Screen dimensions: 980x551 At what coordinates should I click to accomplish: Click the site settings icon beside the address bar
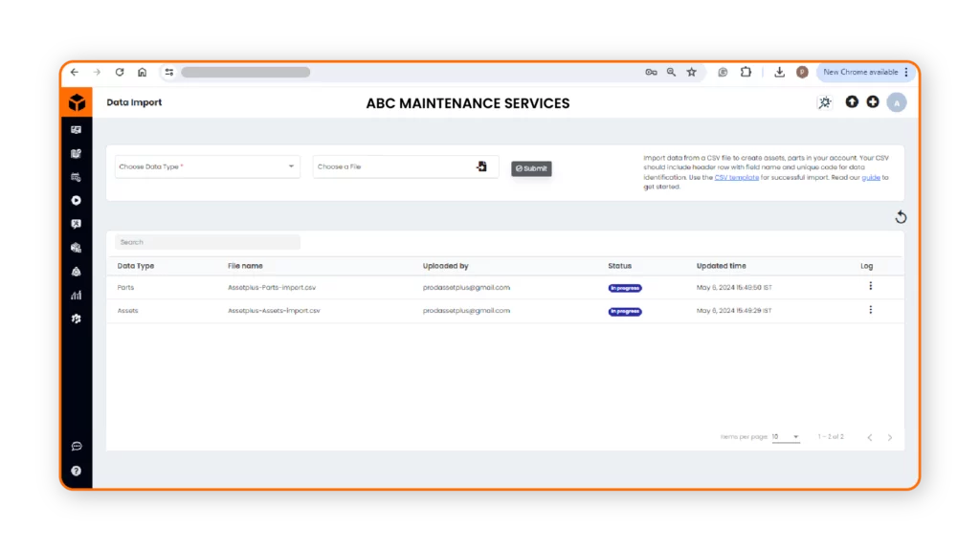[169, 72]
